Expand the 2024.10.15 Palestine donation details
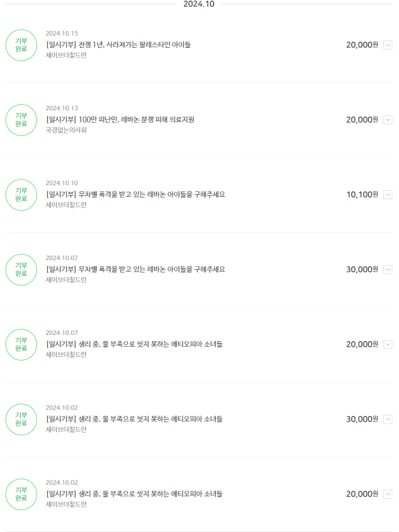 (x=388, y=45)
